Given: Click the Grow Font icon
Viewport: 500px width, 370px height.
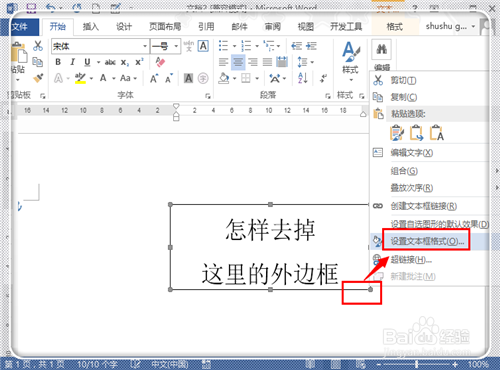Looking at the screenshot, I should [x=154, y=79].
